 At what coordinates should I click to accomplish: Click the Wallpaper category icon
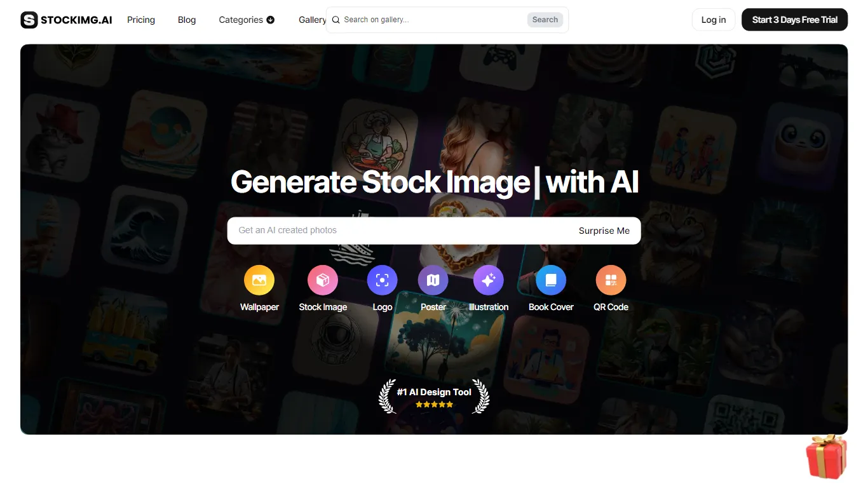[259, 280]
